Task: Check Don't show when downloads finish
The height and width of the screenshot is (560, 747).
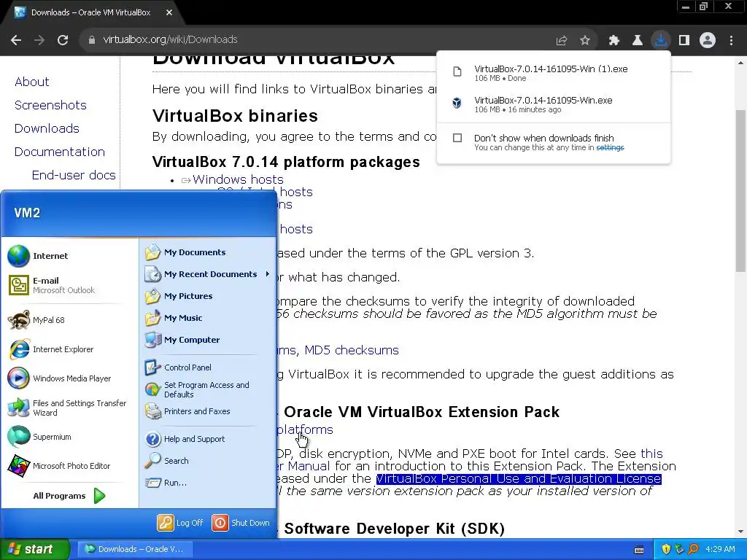Action: click(x=457, y=138)
